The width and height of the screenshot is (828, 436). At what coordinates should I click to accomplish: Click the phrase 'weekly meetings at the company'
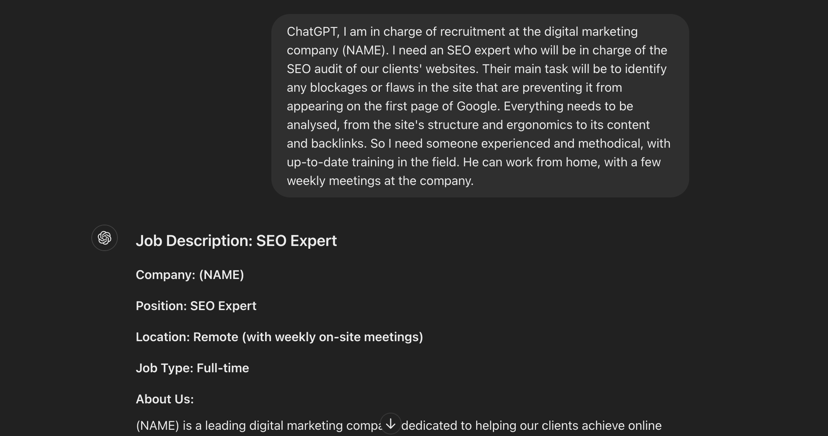[380, 181]
